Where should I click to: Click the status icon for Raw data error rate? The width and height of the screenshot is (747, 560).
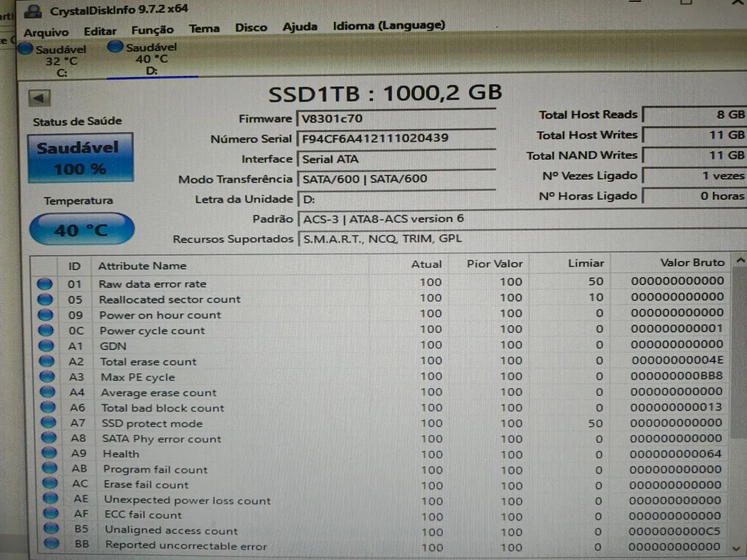45,284
